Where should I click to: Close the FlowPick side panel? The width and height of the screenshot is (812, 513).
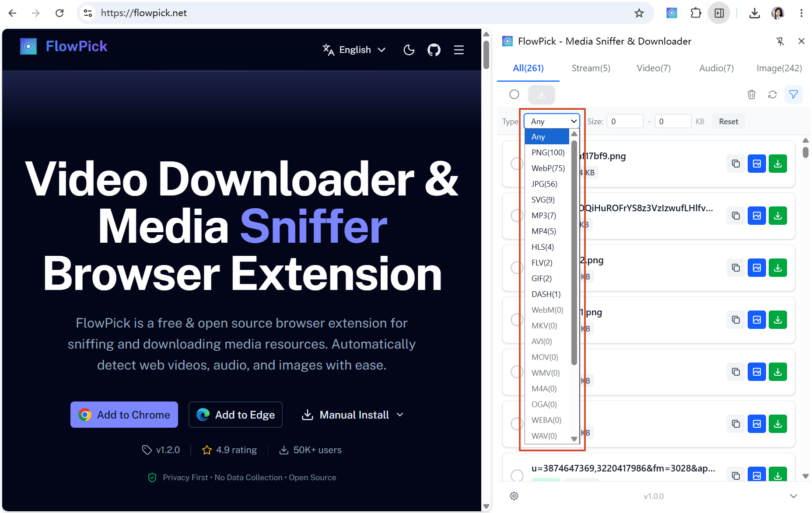coord(801,41)
